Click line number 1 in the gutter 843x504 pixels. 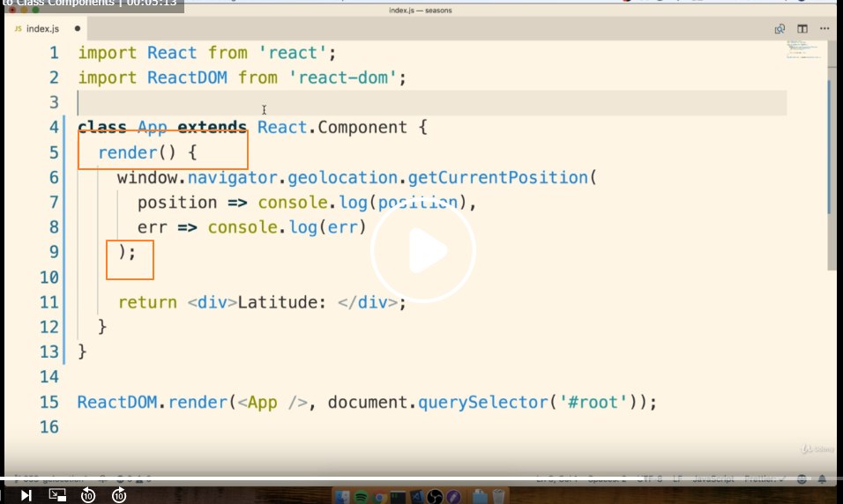[54, 53]
